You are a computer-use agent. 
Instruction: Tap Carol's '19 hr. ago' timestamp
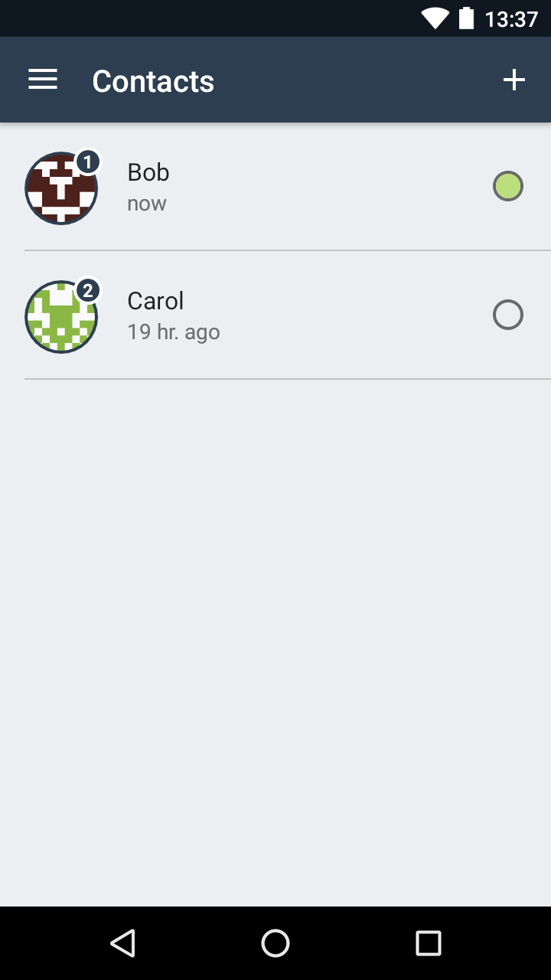pyautogui.click(x=174, y=332)
